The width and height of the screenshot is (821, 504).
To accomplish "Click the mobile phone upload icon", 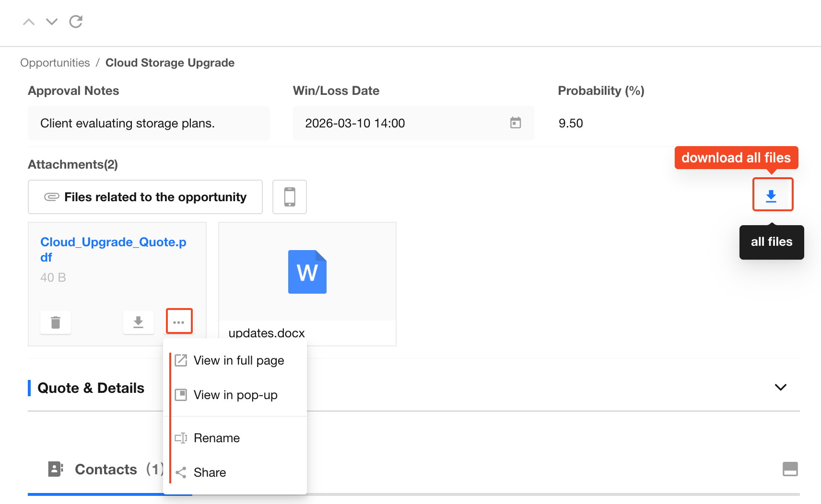I will 290,197.
